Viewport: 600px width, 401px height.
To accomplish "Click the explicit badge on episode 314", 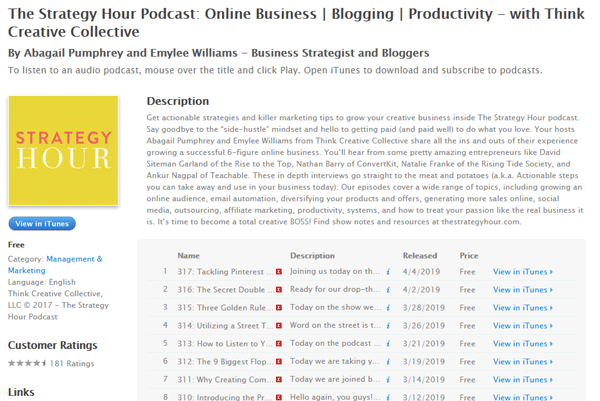I will tap(279, 326).
